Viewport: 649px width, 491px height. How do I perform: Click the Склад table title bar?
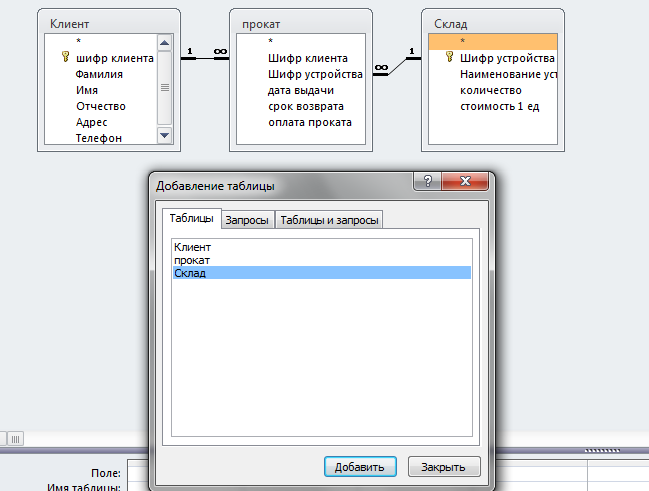click(493, 24)
